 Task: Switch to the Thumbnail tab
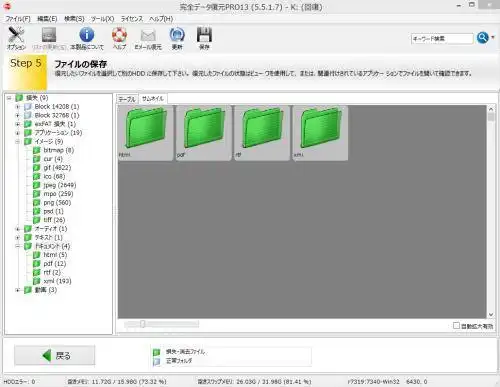click(153, 99)
